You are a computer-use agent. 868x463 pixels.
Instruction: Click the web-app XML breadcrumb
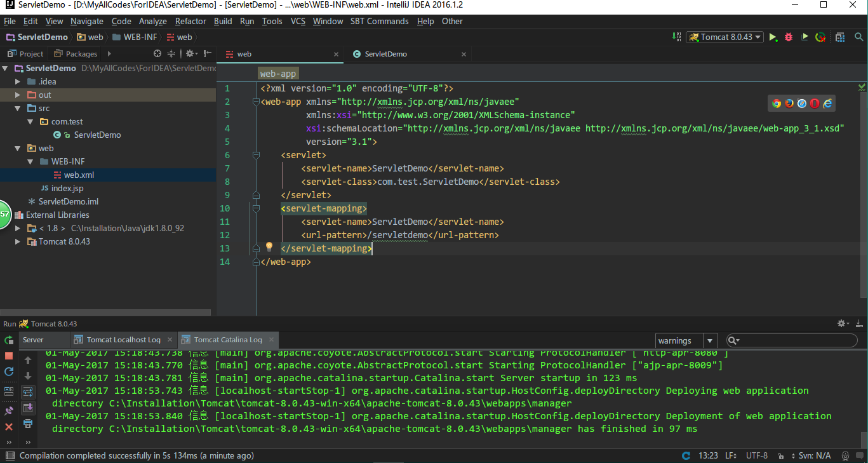(x=278, y=74)
